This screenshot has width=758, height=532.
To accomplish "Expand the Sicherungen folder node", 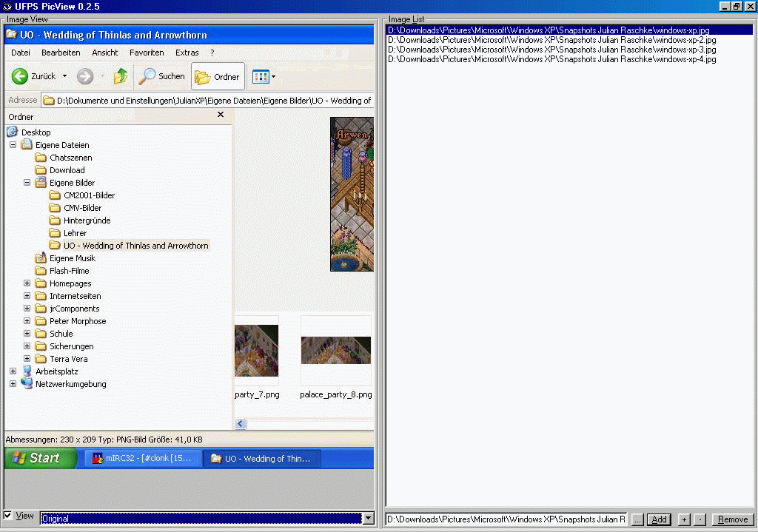I will pos(27,346).
